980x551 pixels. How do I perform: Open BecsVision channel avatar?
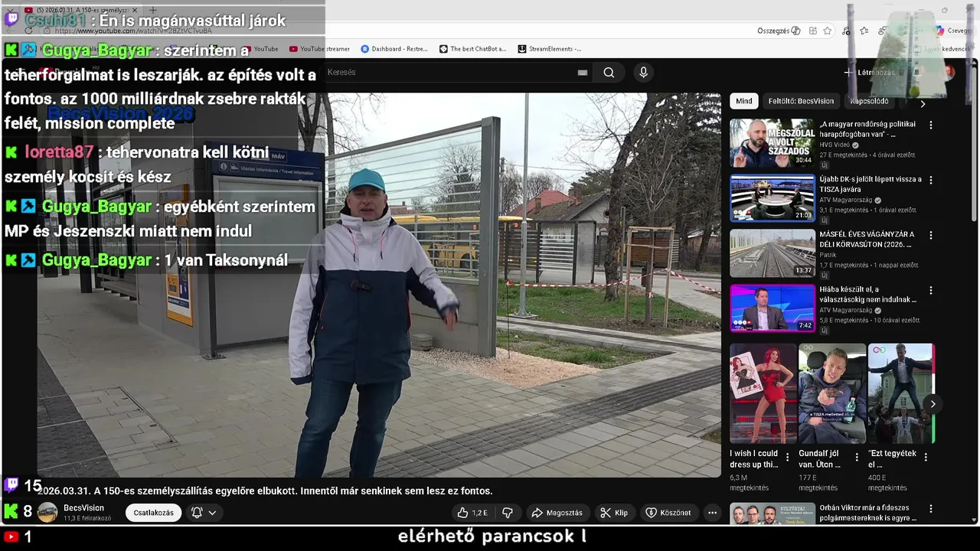pos(47,513)
